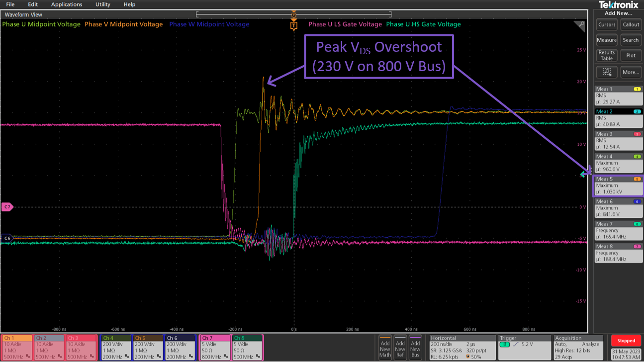The image size is (644, 362).
Task: Add a Results Table
Action: point(607,55)
